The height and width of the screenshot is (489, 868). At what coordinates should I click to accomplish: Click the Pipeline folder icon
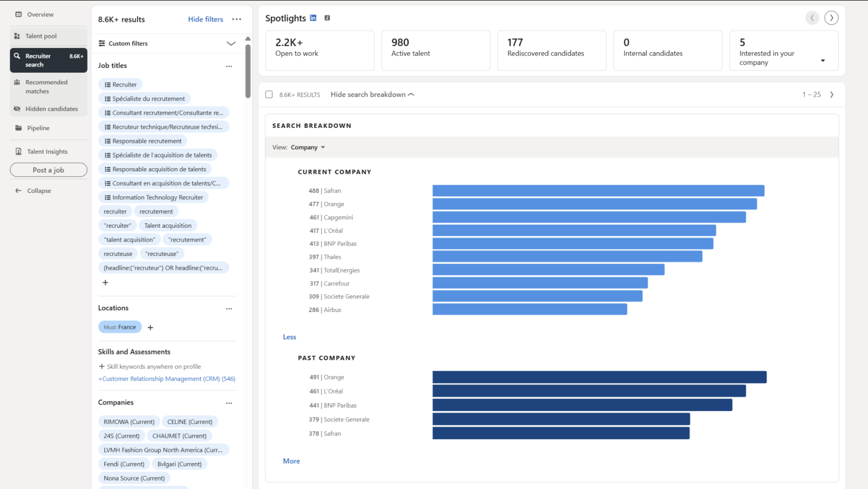[19, 128]
